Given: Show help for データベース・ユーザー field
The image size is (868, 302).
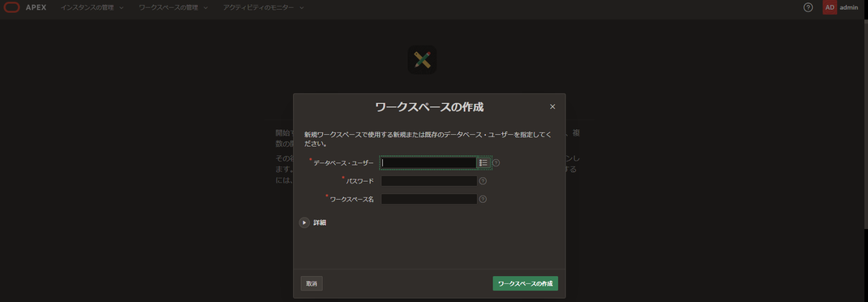Looking at the screenshot, I should coord(496,163).
